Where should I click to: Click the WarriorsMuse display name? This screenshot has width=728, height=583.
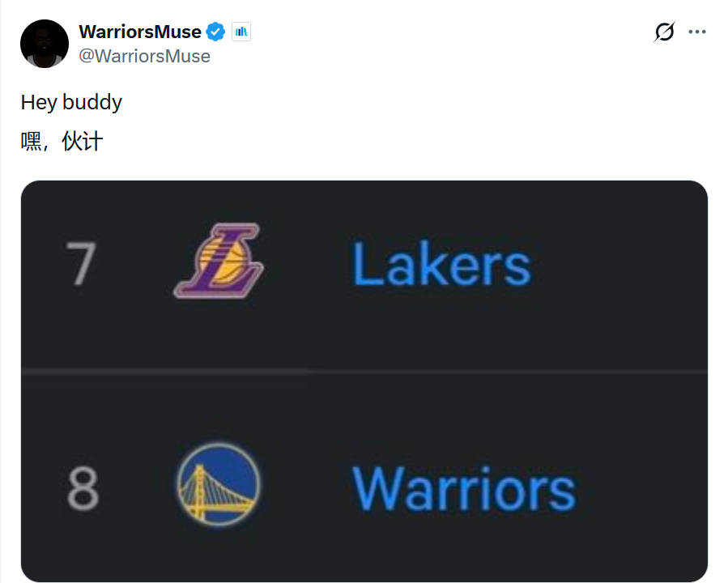coord(140,32)
